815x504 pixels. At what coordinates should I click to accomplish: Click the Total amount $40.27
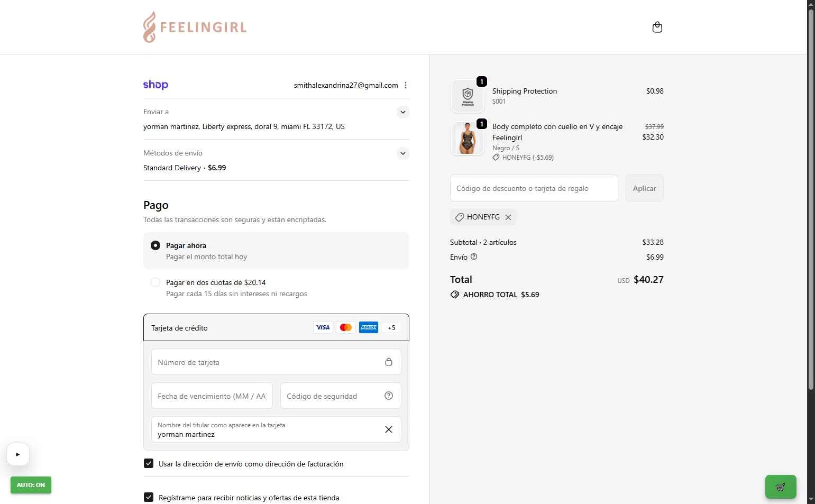coord(648,280)
